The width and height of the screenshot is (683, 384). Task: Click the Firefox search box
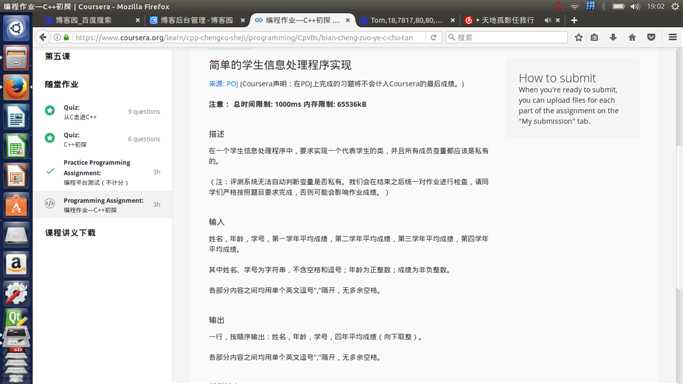507,37
